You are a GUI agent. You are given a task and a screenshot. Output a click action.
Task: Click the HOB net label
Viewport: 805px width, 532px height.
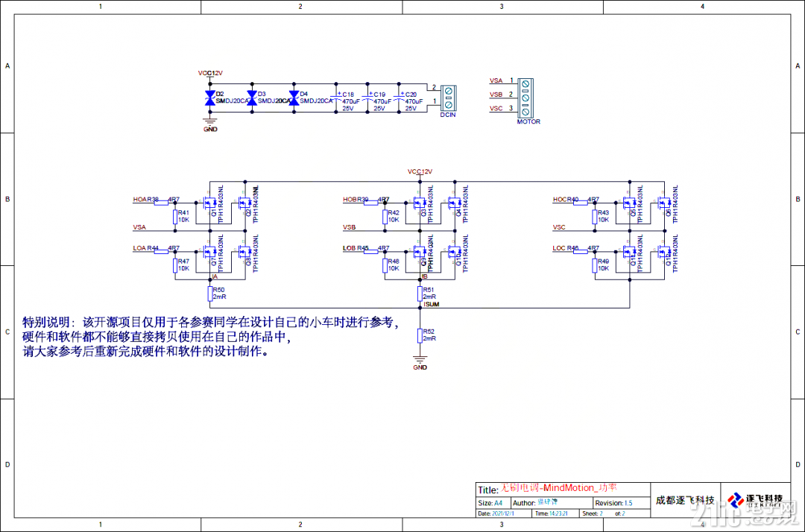tap(350, 200)
